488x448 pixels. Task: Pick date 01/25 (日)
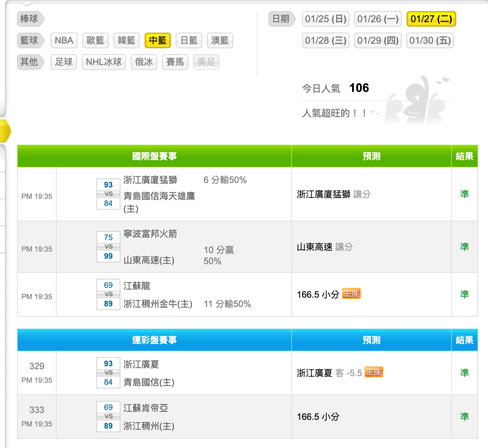click(325, 19)
